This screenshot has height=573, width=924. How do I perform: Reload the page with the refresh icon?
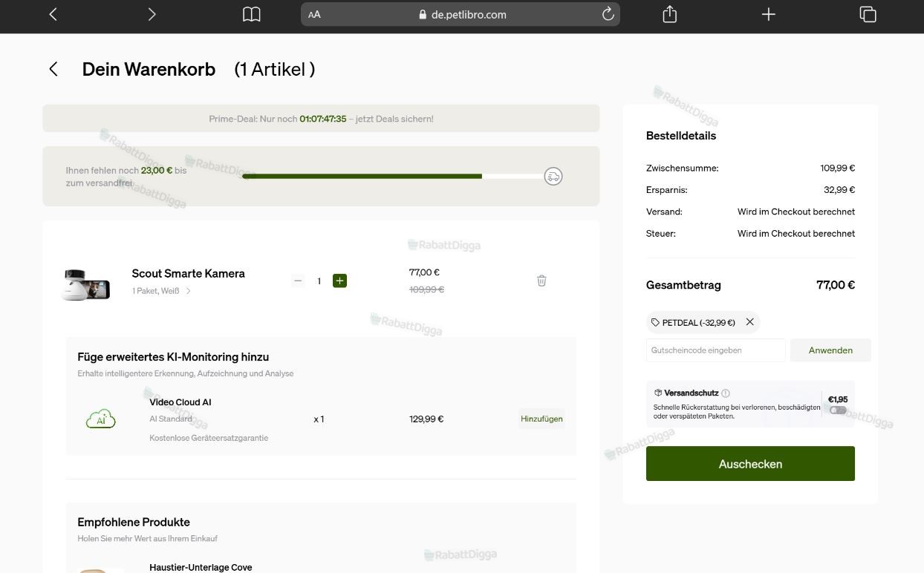[608, 14]
